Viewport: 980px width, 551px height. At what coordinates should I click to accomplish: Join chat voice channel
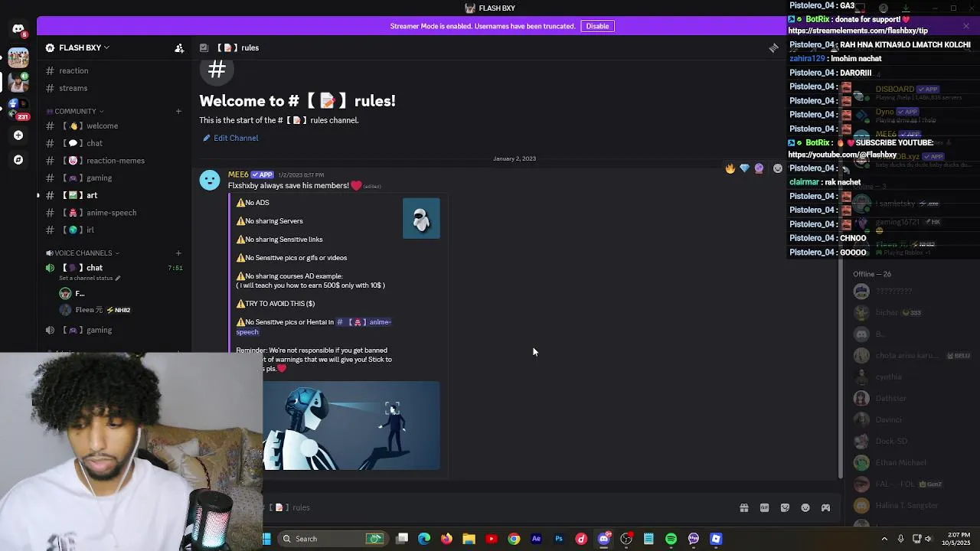[113, 269]
